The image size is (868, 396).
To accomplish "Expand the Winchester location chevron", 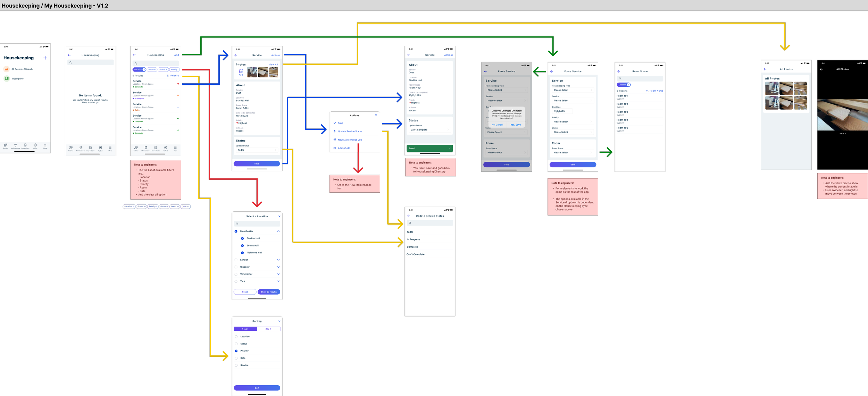I will click(x=278, y=274).
